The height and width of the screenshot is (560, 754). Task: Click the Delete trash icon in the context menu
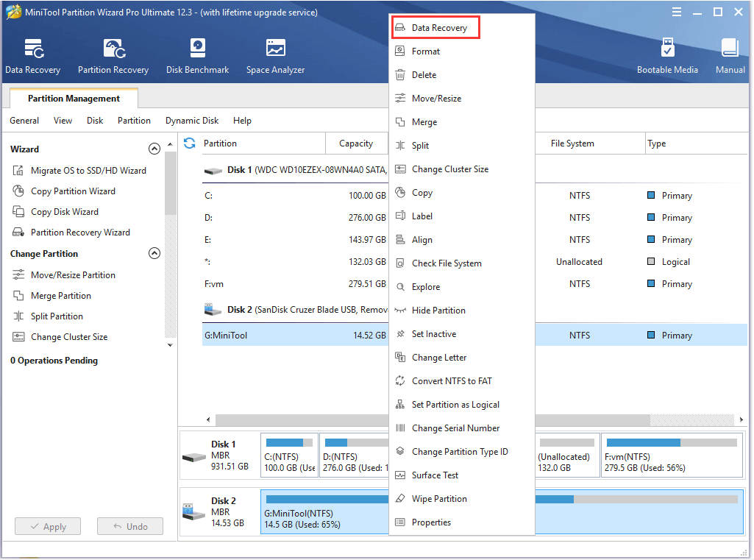point(400,74)
